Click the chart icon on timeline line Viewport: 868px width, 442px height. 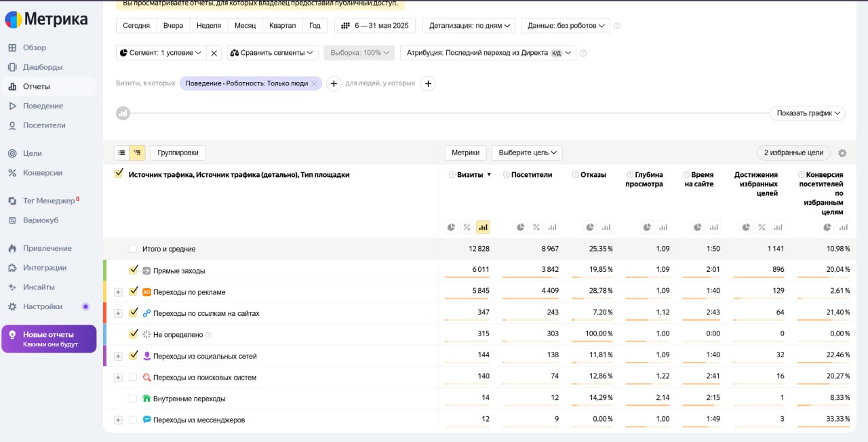123,113
